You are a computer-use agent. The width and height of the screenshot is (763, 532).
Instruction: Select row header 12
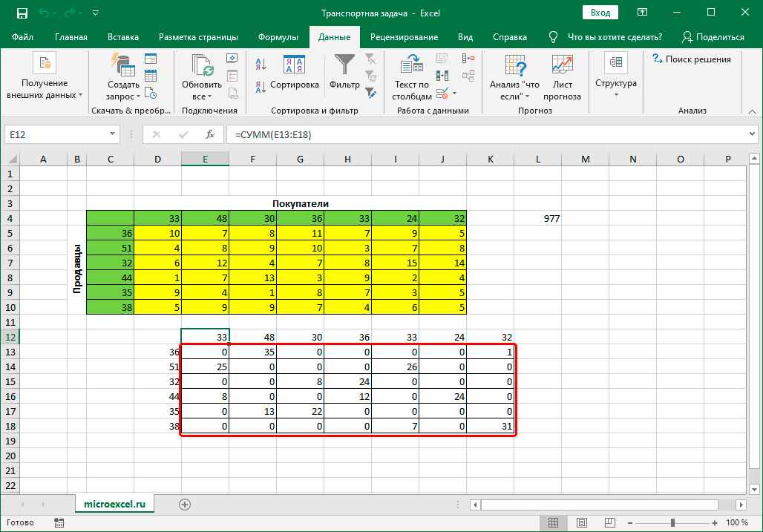tap(10, 337)
